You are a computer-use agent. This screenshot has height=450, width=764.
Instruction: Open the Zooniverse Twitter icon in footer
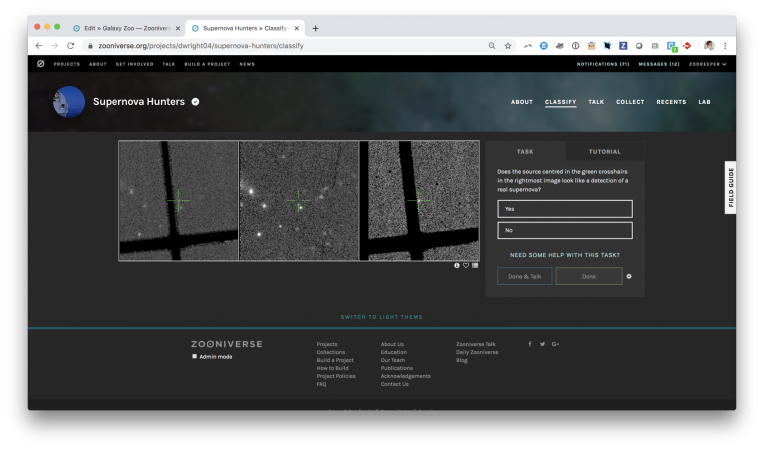tap(542, 344)
